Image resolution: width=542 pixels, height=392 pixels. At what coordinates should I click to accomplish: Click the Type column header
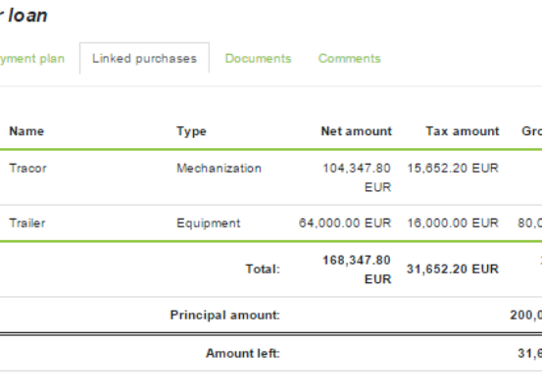[x=191, y=131]
